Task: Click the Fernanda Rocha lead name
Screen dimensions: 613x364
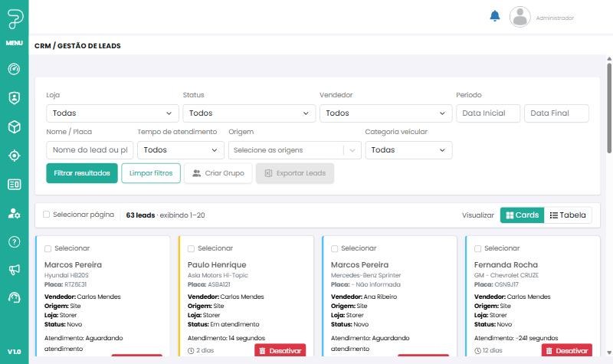Action: pyautogui.click(x=506, y=264)
